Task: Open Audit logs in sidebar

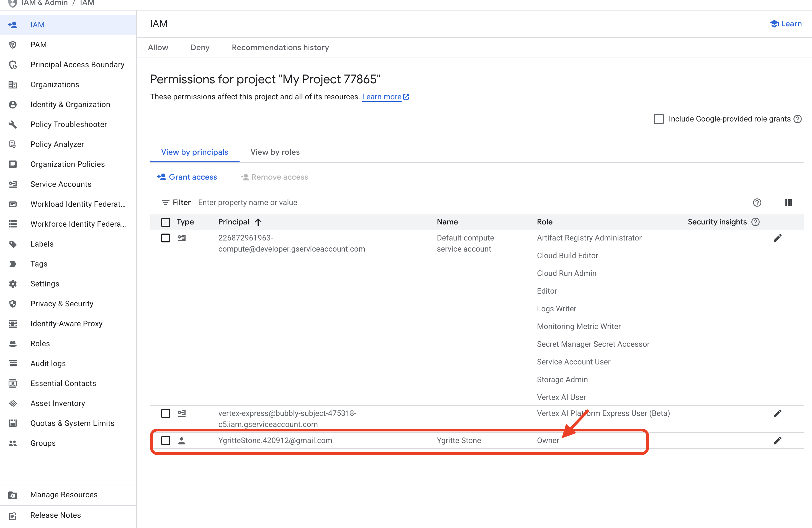Action: [48, 363]
